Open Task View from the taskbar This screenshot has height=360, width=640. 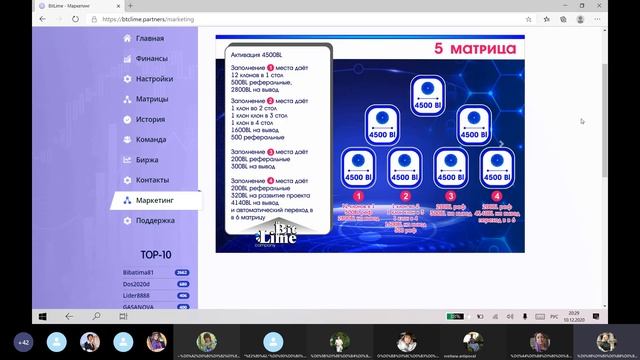pyautogui.click(x=123, y=316)
